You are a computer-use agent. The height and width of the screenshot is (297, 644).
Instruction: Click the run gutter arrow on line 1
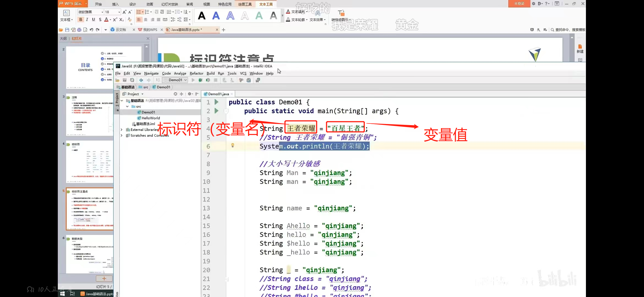tap(217, 102)
